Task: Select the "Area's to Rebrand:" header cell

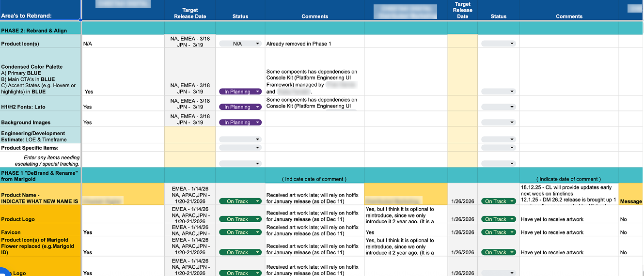Action: (40, 11)
